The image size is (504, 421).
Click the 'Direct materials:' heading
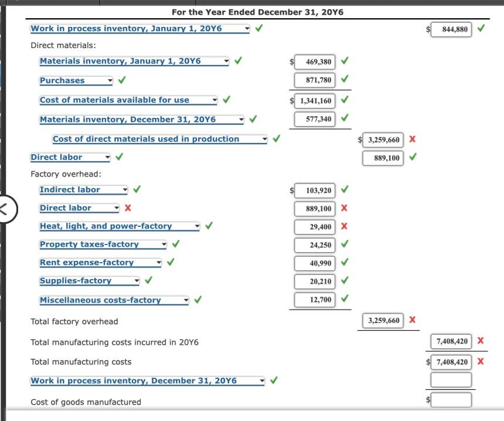tap(63, 45)
